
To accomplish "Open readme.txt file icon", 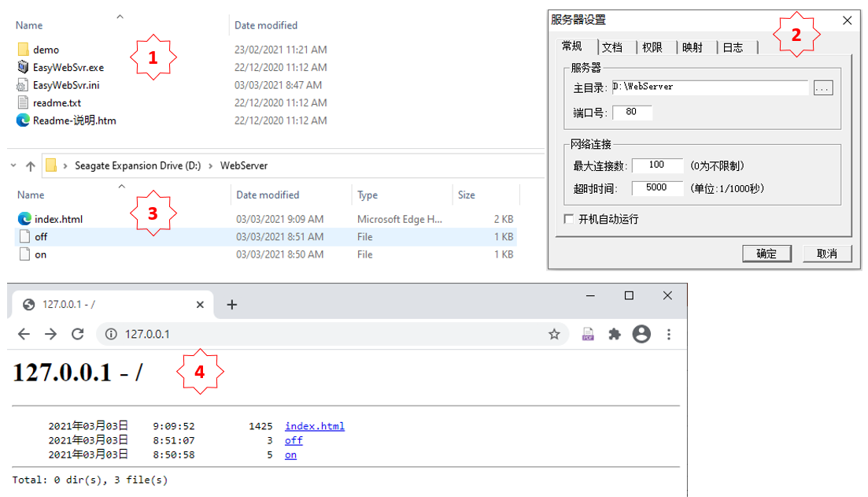I will coord(24,102).
